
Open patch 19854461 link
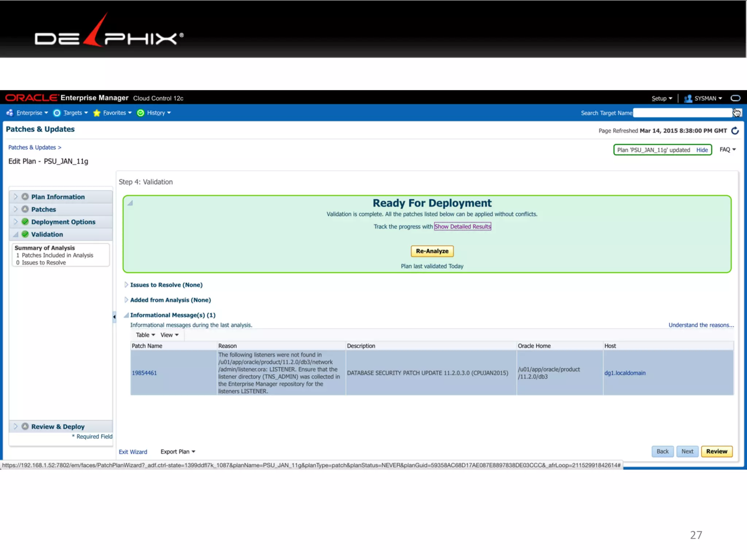point(144,373)
